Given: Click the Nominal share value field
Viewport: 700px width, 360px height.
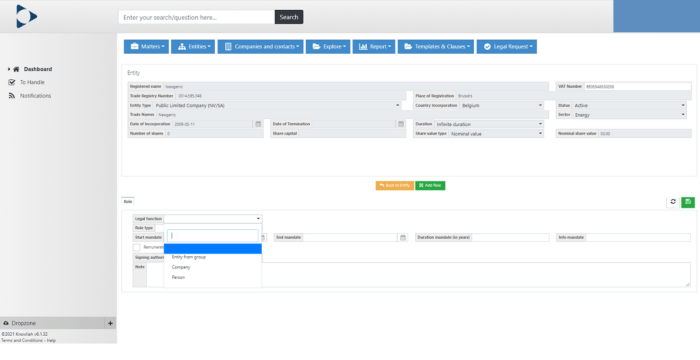Looking at the screenshot, I should pos(645,134).
